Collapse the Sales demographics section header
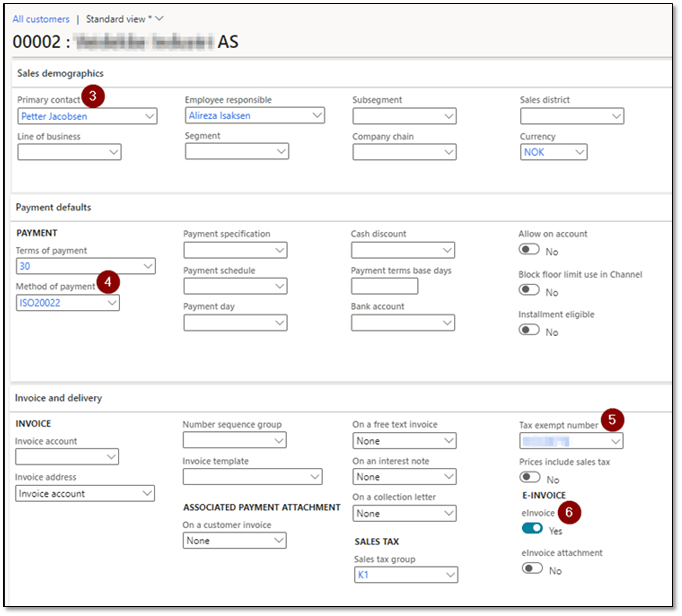 pyautogui.click(x=60, y=73)
